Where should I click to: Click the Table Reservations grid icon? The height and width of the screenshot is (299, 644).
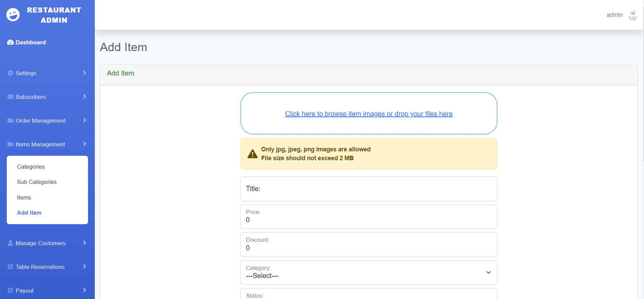click(10, 267)
